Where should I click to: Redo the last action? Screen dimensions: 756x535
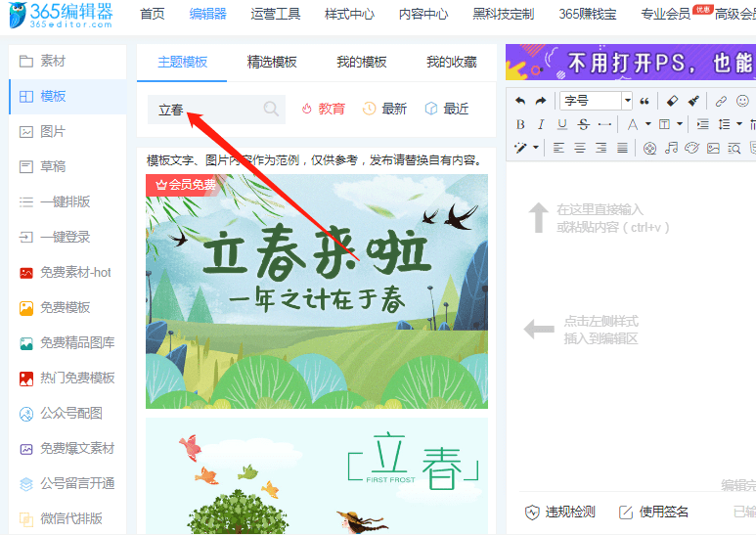541,101
